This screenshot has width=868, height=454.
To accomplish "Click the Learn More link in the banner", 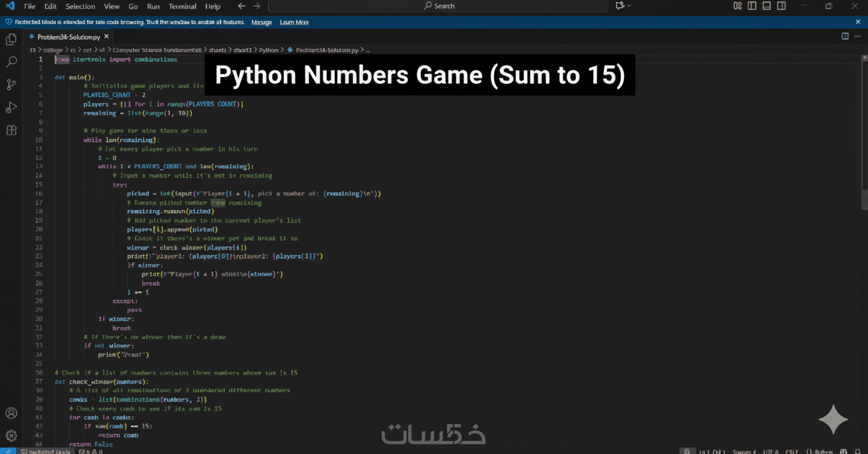I will click(294, 22).
